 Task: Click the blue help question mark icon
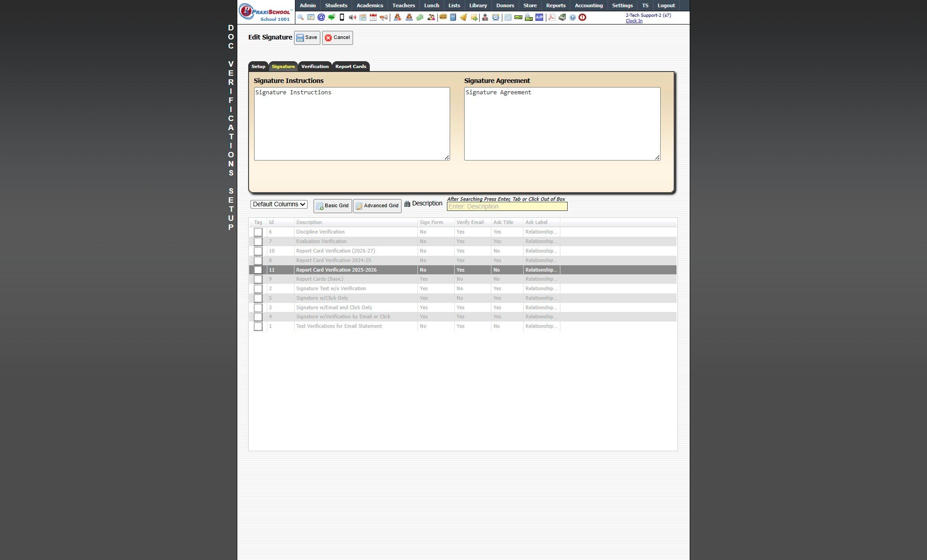pos(572,17)
